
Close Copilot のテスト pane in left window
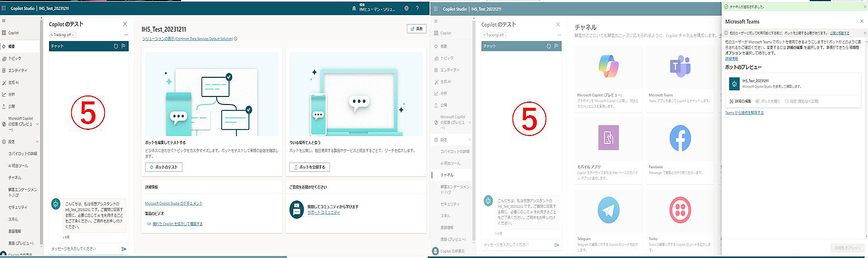point(125,24)
